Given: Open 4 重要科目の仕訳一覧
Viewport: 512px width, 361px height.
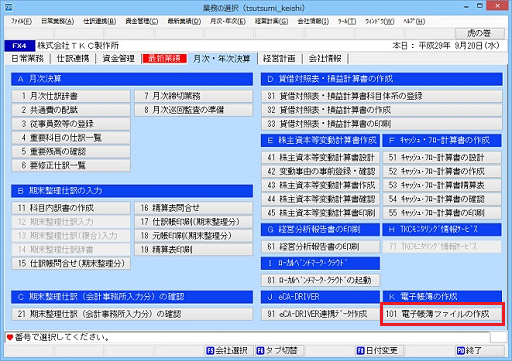Looking at the screenshot, I should 71,138.
